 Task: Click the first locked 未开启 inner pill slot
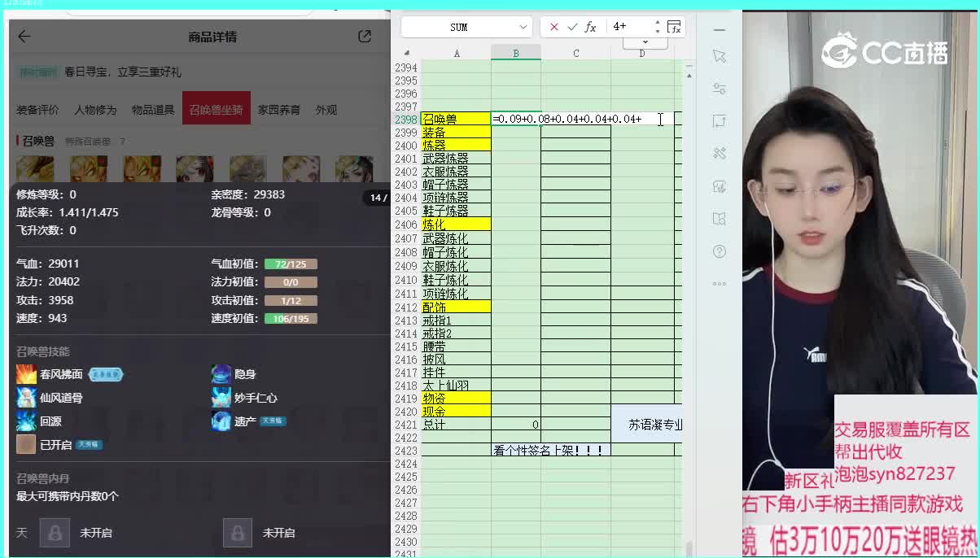55,533
